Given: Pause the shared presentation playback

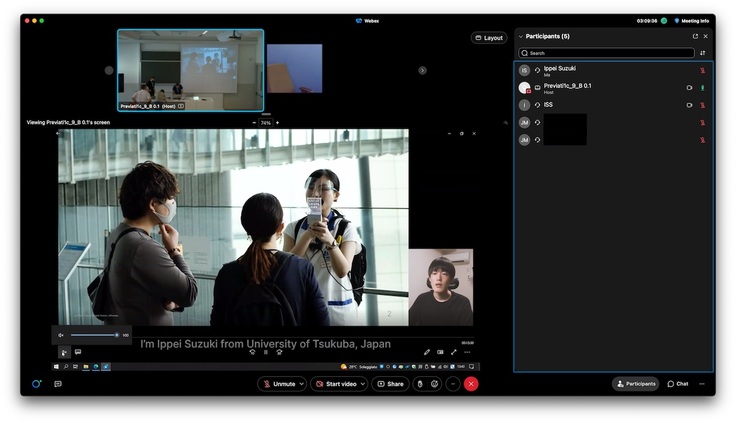Looking at the screenshot, I should (x=266, y=352).
